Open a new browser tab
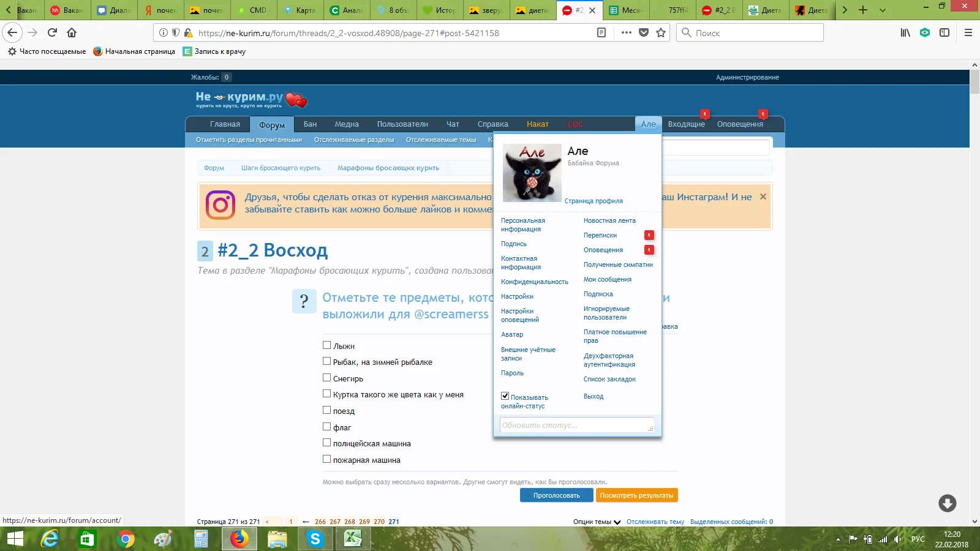The width and height of the screenshot is (980, 551). click(x=863, y=10)
